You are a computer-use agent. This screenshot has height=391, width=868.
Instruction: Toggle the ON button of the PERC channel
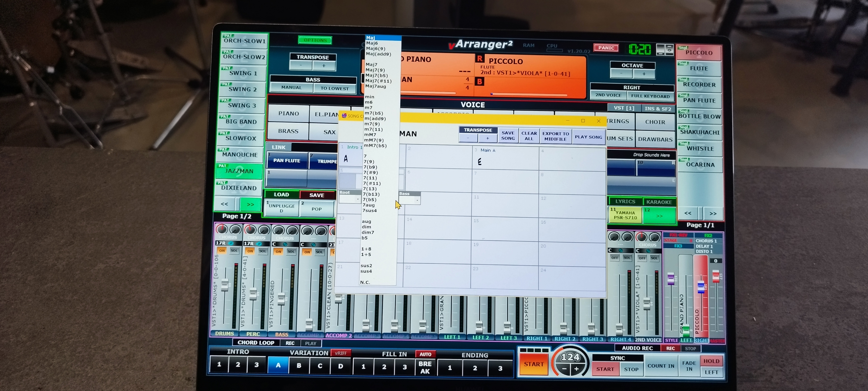[x=250, y=251]
